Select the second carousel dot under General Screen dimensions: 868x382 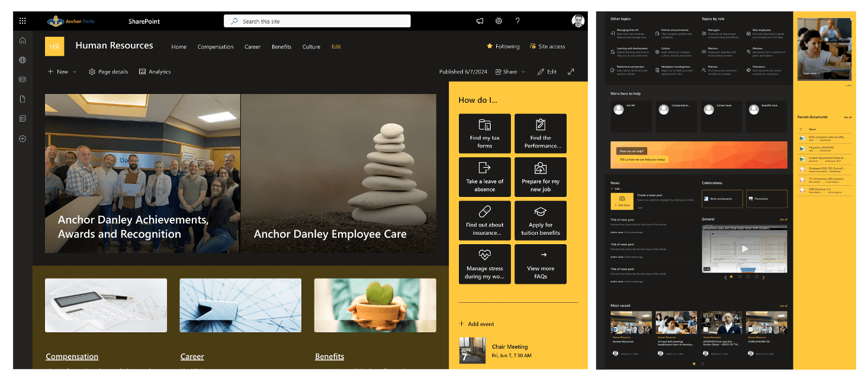coord(740,277)
